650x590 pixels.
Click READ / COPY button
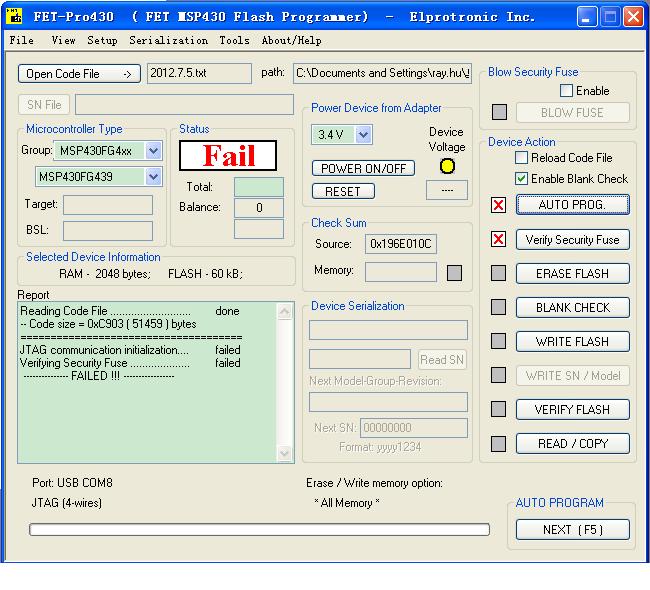click(572, 444)
